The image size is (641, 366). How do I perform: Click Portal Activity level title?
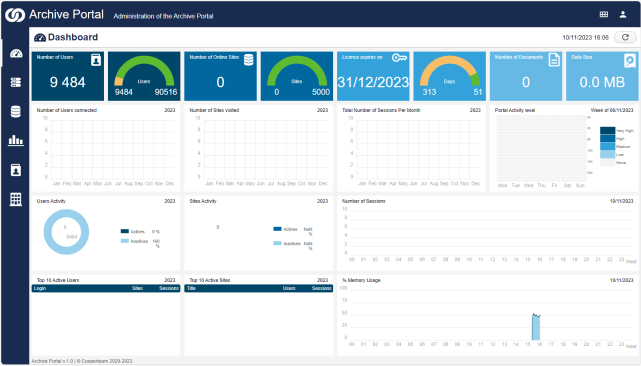(515, 110)
